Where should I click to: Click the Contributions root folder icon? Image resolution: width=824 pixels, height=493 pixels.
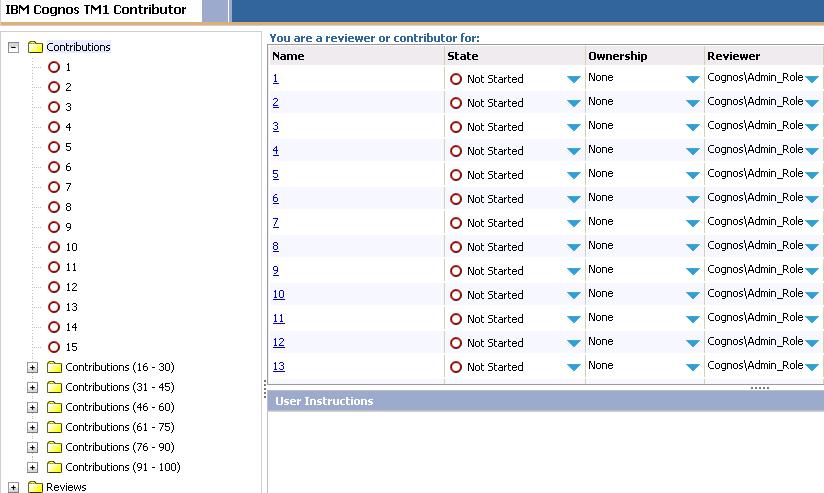click(x=35, y=47)
